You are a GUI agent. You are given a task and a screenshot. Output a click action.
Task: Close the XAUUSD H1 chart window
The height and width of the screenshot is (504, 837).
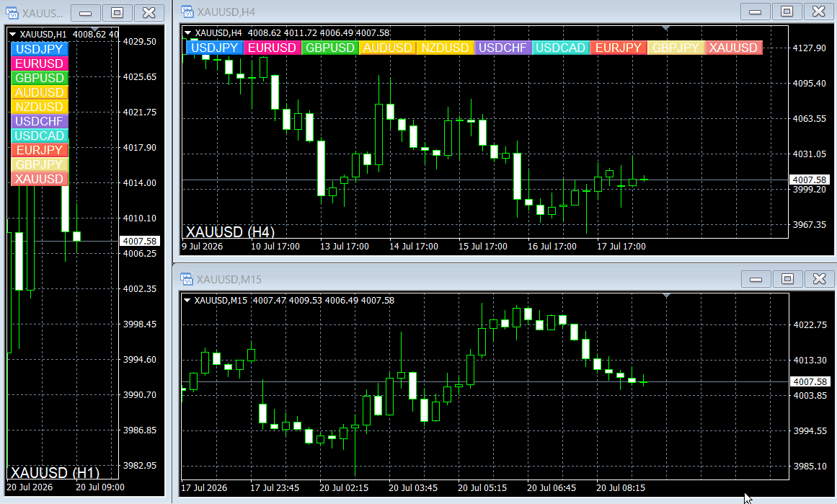(x=149, y=13)
